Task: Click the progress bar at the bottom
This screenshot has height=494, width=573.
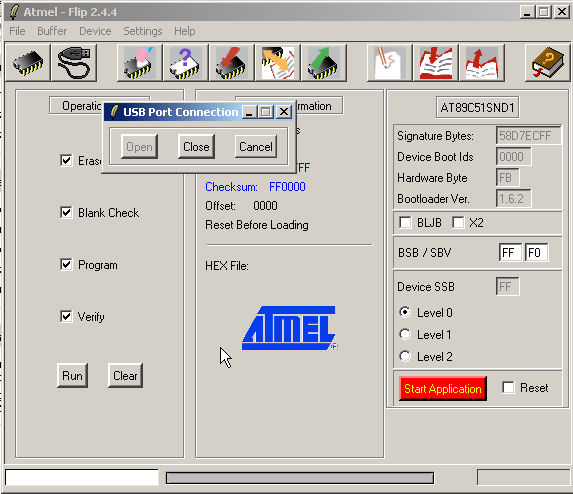Action: point(300,478)
